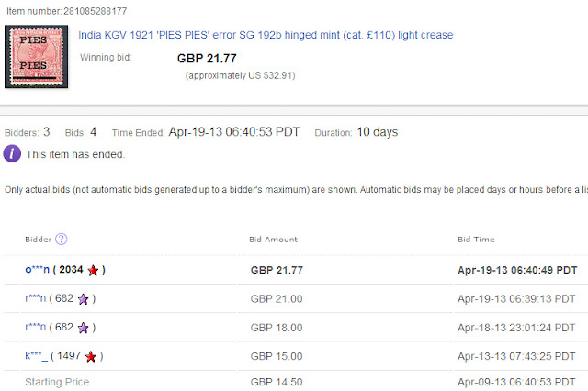Click bid time 'Apr-18-13 23:01:24 PDT'

(x=516, y=328)
